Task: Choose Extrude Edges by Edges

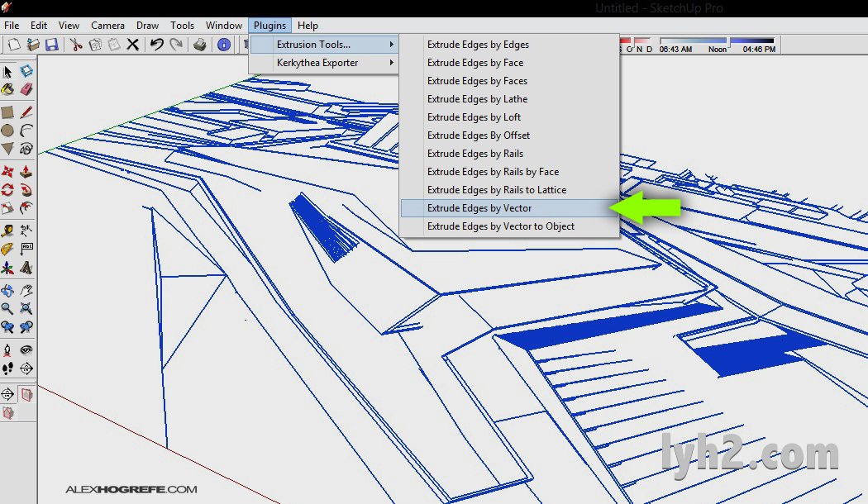Action: point(509,45)
